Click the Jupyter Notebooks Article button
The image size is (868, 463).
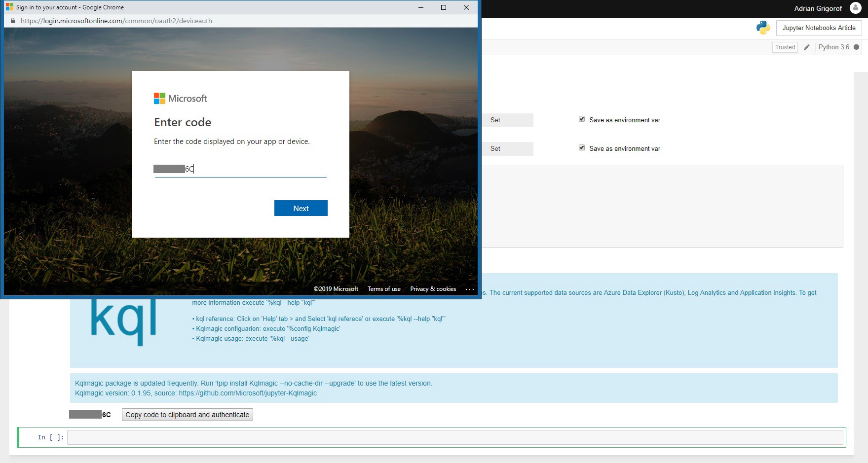click(x=819, y=28)
